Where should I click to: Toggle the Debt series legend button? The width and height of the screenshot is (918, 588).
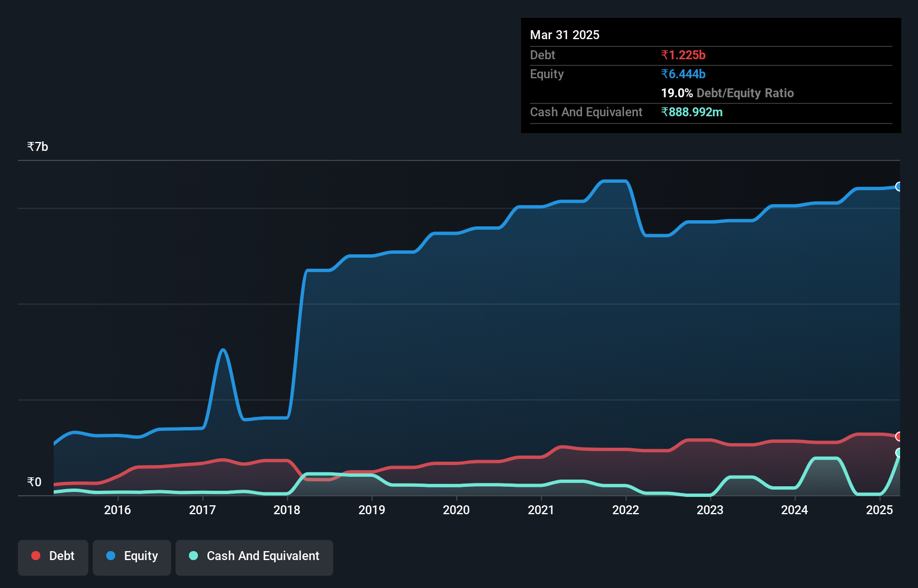[x=53, y=557]
